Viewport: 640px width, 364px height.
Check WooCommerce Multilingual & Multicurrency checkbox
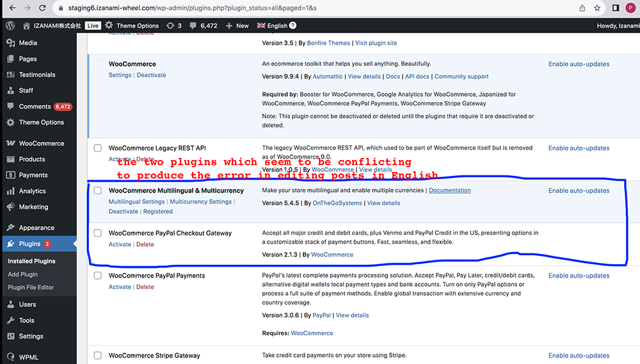[97, 190]
